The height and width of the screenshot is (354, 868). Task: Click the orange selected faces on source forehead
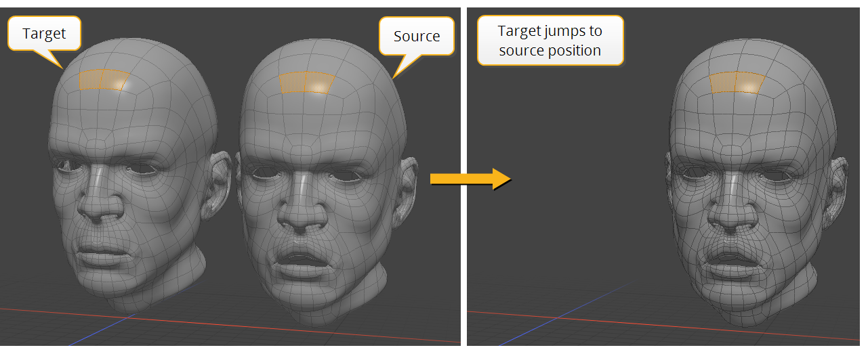coord(307,83)
